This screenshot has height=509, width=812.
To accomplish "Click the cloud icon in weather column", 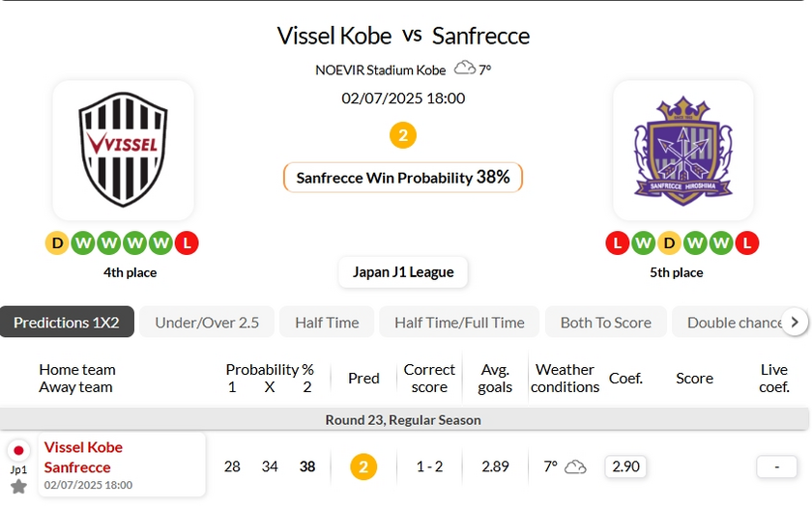I will [x=575, y=467].
